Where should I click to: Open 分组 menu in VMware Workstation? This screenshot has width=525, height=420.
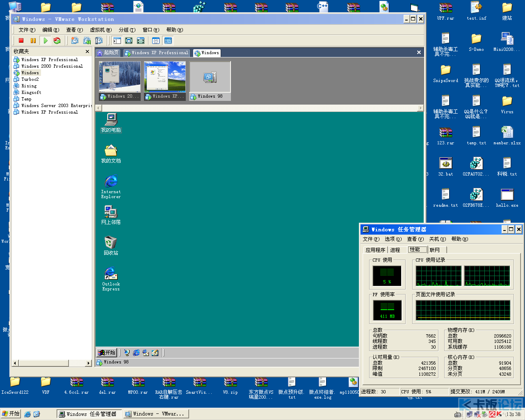[127, 30]
